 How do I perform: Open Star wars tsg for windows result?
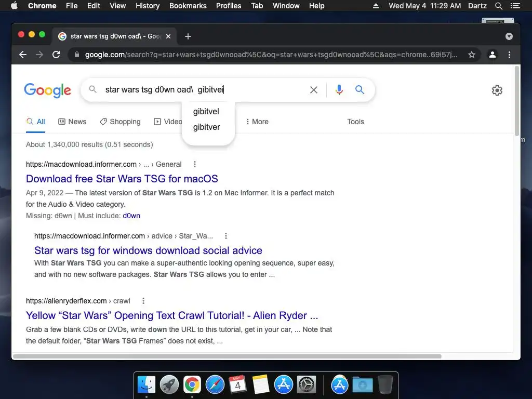148,250
